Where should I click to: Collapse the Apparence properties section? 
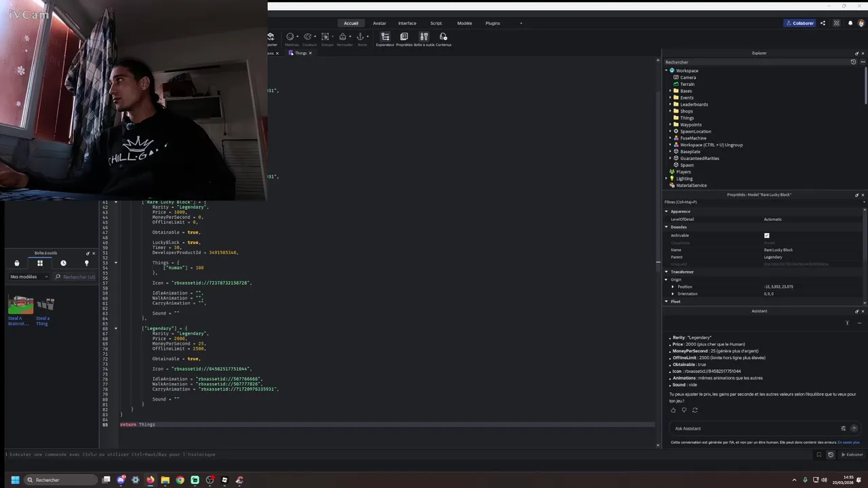click(666, 211)
